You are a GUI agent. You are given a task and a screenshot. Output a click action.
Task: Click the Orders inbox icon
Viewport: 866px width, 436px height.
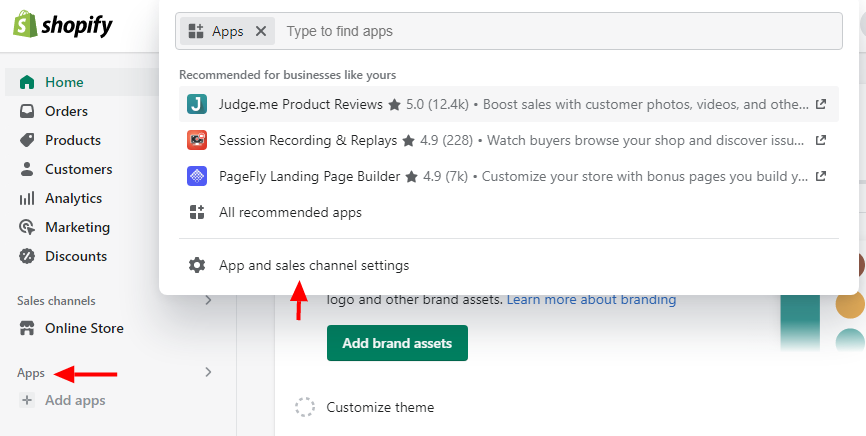click(x=27, y=112)
